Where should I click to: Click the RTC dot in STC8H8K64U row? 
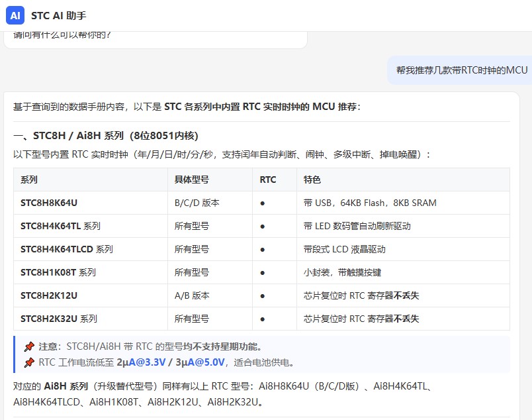262,203
